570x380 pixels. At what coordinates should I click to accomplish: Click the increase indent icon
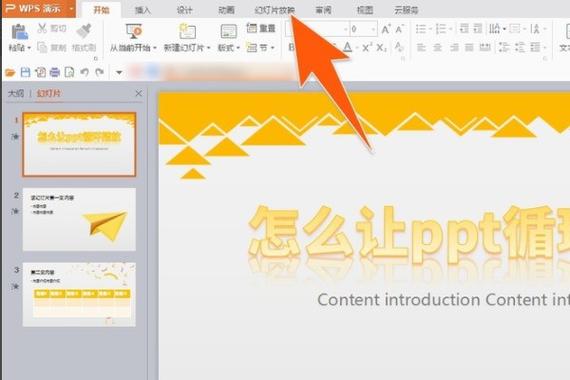click(478, 28)
